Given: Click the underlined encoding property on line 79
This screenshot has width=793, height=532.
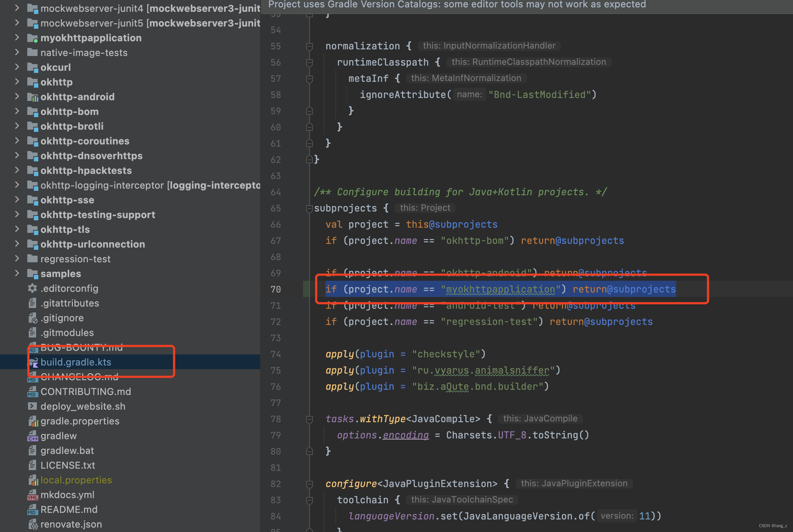Looking at the screenshot, I should tap(406, 435).
